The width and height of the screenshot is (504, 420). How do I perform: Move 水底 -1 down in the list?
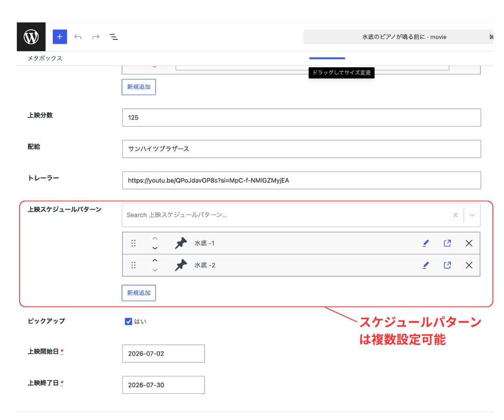pyautogui.click(x=155, y=248)
